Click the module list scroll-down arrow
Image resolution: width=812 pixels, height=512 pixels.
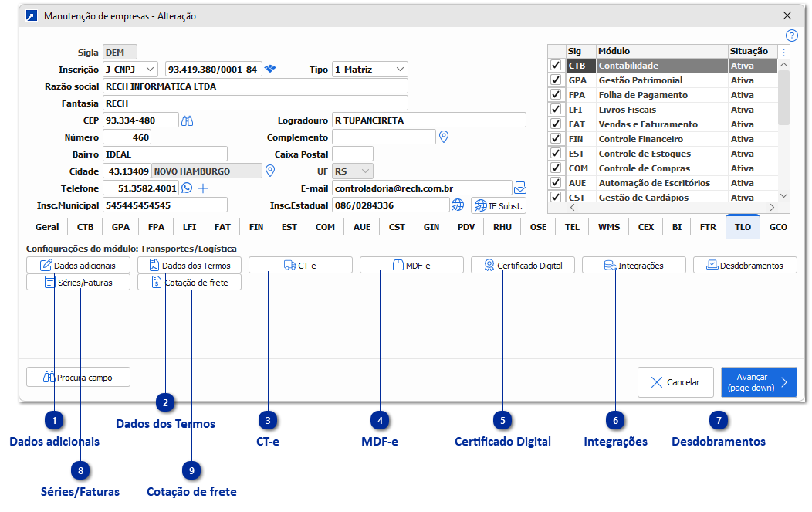coord(784,196)
